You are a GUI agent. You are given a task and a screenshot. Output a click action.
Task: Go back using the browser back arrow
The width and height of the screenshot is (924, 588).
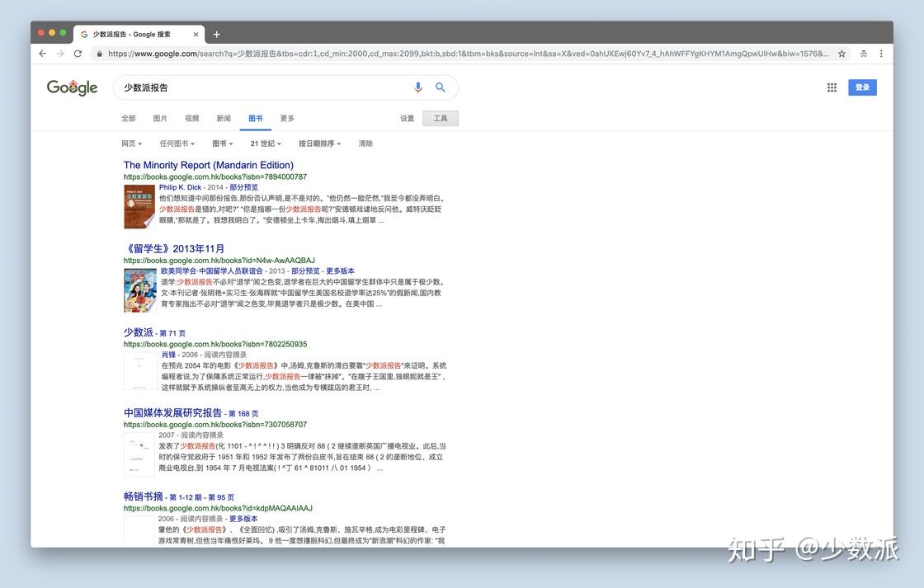[42, 54]
